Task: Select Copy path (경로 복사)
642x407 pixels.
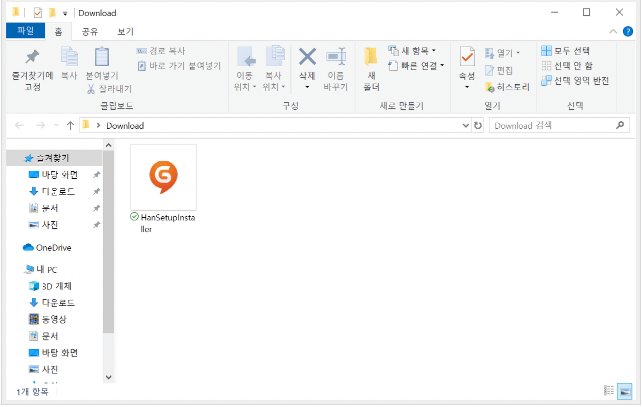Action: 161,51
